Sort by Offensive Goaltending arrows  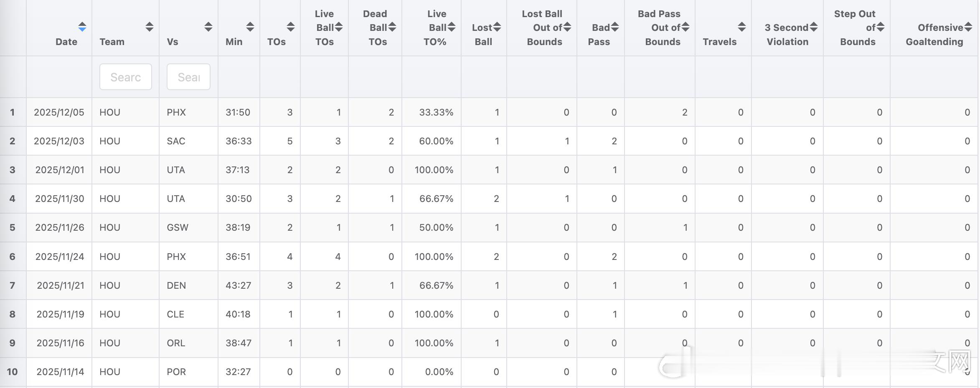(x=968, y=27)
